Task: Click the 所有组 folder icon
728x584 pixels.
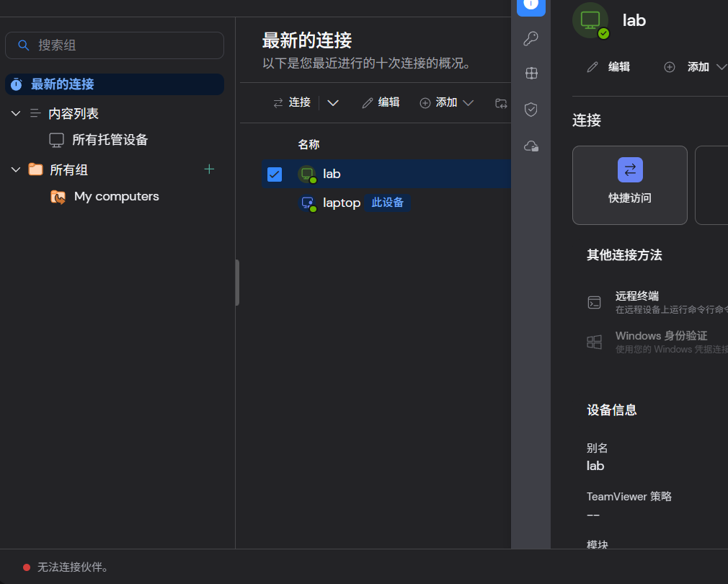Action: tap(36, 169)
